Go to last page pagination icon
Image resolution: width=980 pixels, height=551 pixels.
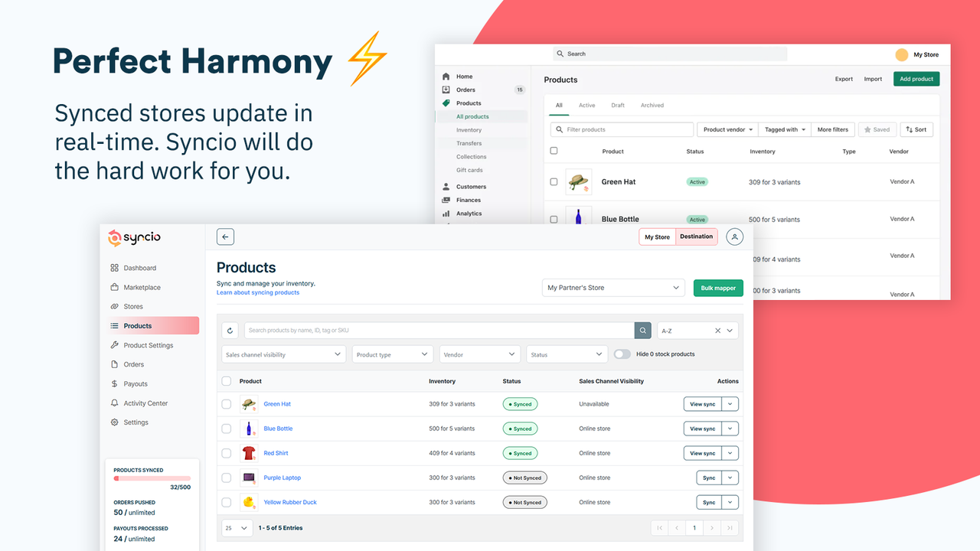coord(730,528)
